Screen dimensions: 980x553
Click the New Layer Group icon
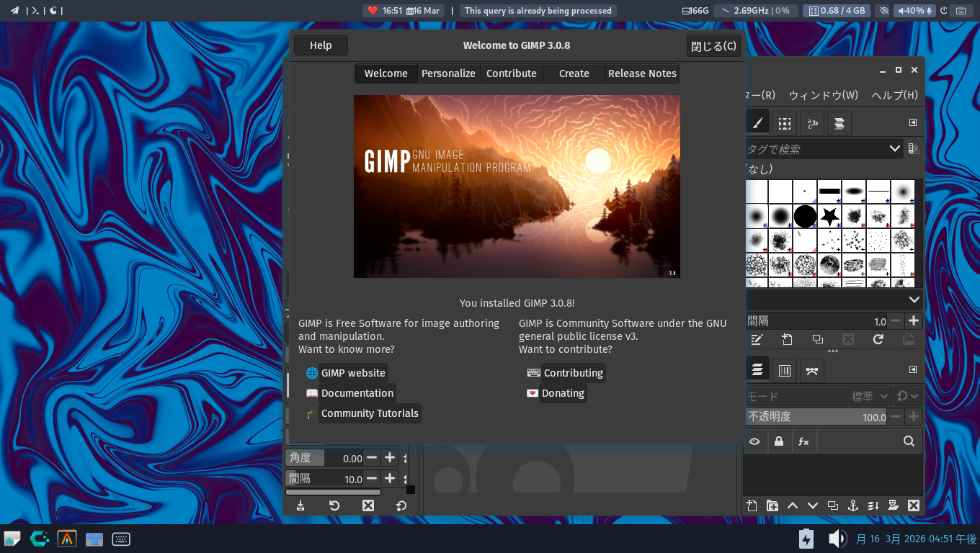pos(772,505)
